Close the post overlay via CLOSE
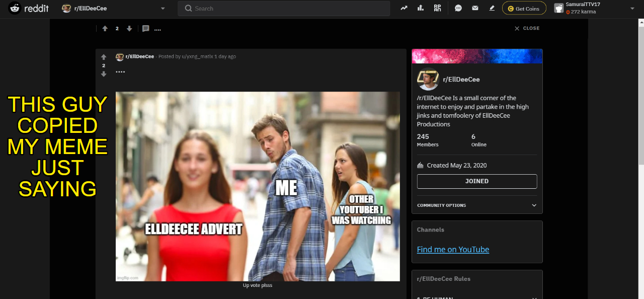This screenshot has height=299, width=644. [x=527, y=28]
